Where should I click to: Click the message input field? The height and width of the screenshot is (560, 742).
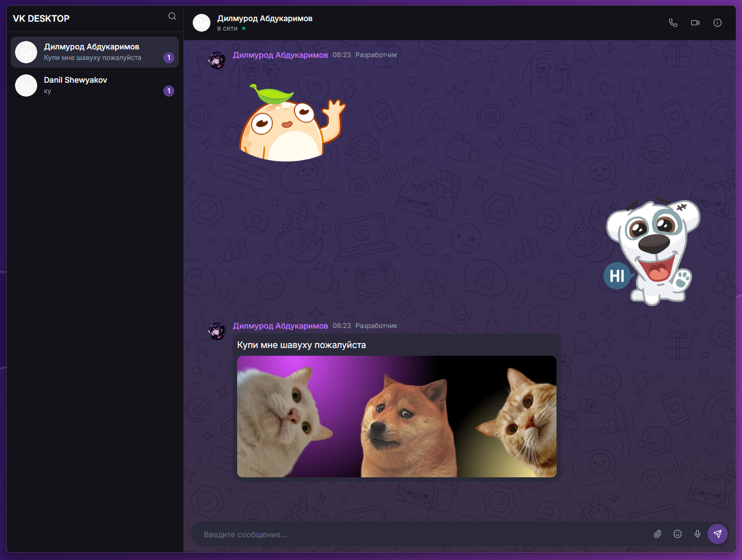point(389,534)
